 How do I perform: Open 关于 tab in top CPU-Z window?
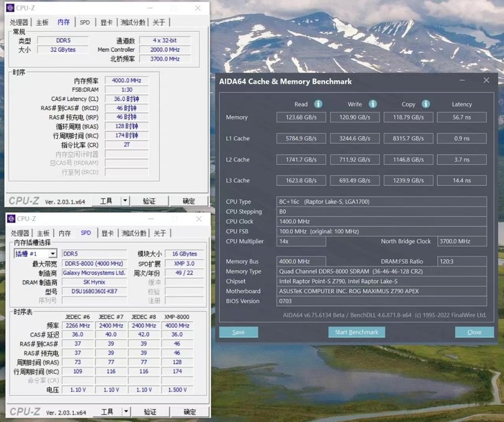(159, 22)
